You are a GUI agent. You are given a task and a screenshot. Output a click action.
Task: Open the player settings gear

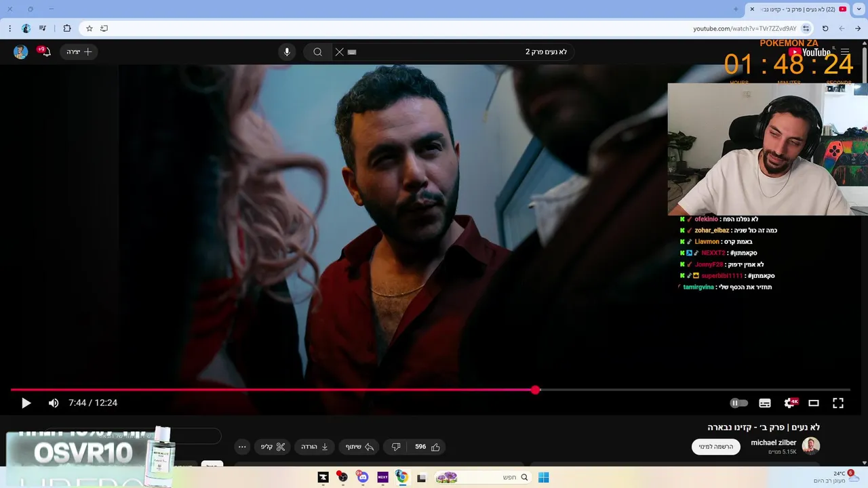[x=789, y=403]
